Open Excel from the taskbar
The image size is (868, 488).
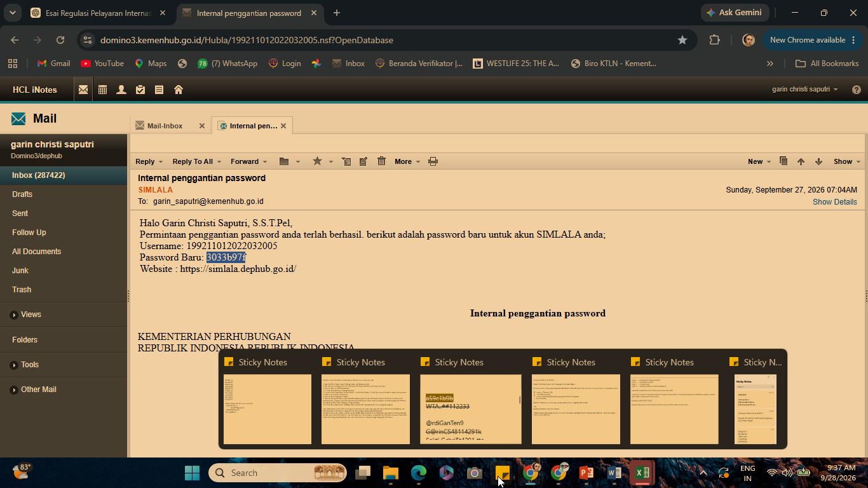point(642,473)
